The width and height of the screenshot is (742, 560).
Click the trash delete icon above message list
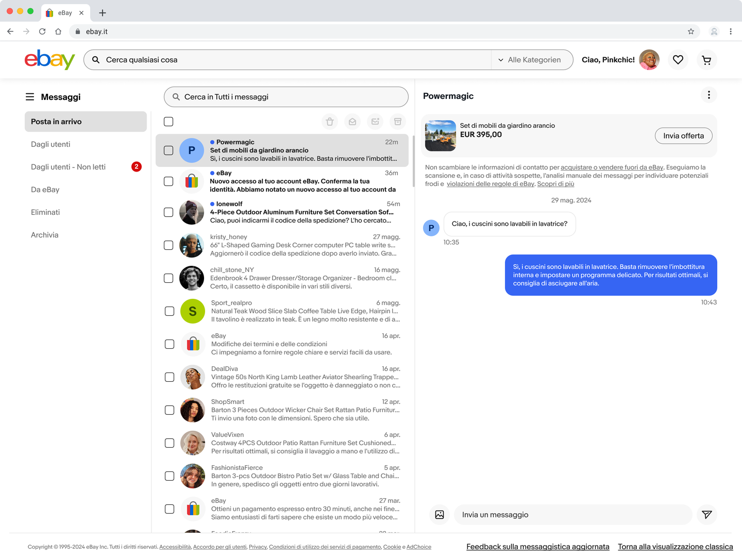pyautogui.click(x=330, y=122)
